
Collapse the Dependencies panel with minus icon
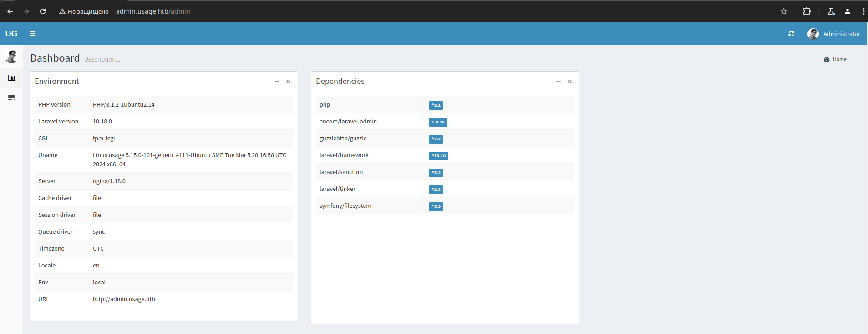(558, 82)
